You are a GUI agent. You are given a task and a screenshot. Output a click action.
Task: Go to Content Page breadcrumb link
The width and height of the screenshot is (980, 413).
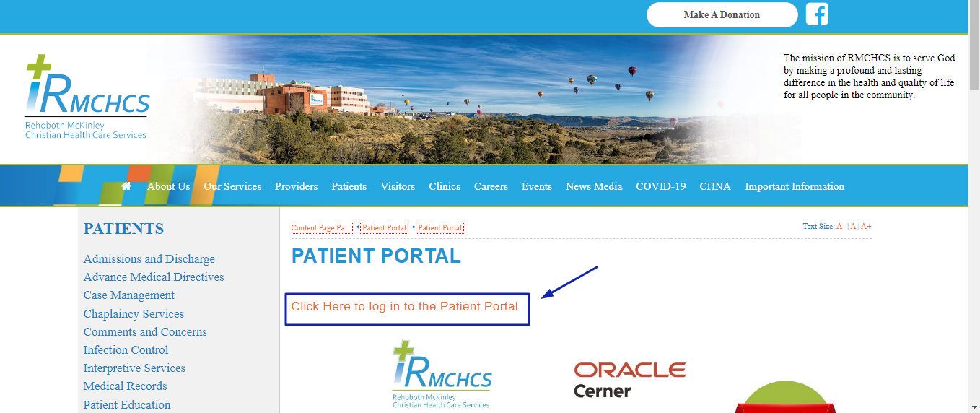tap(321, 227)
